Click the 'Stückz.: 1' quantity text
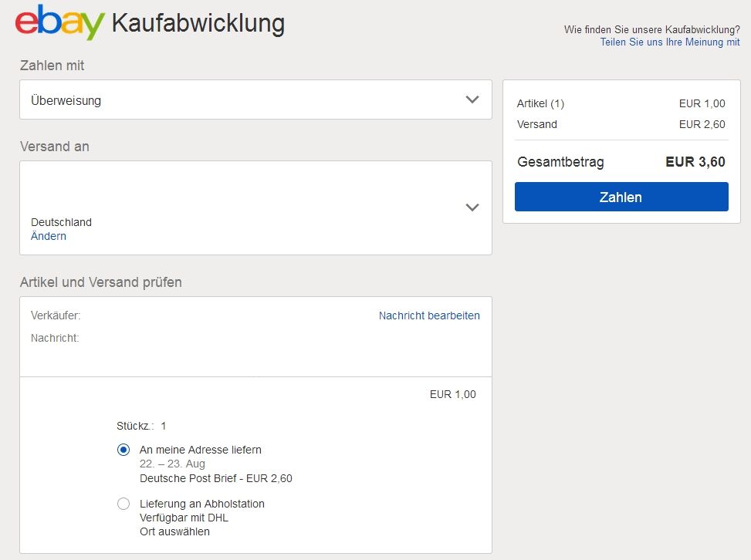 [x=141, y=426]
